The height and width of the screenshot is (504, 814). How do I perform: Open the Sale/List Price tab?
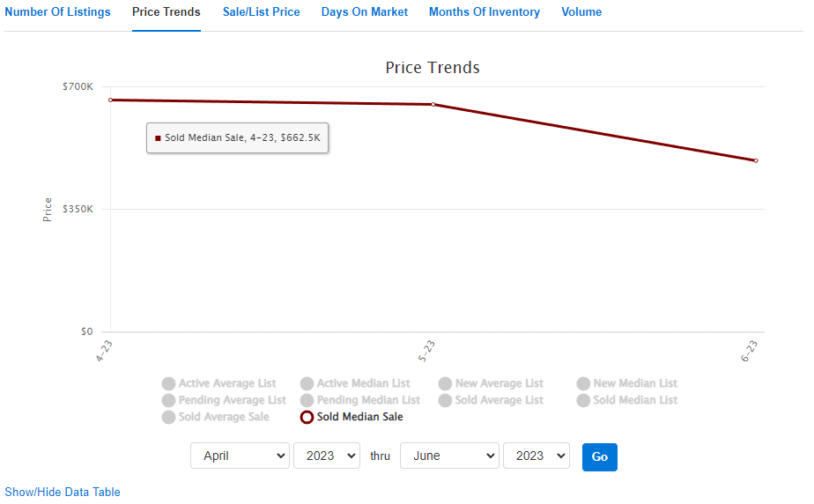click(261, 12)
